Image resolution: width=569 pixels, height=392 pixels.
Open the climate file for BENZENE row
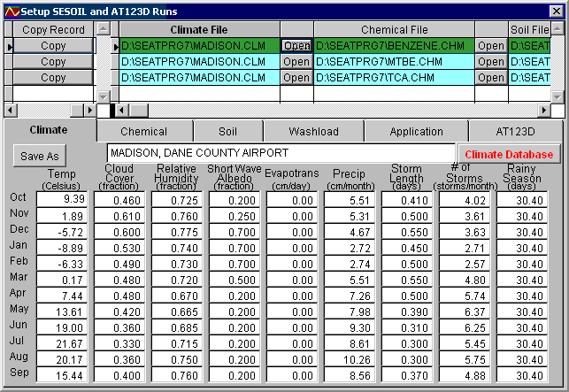(296, 46)
